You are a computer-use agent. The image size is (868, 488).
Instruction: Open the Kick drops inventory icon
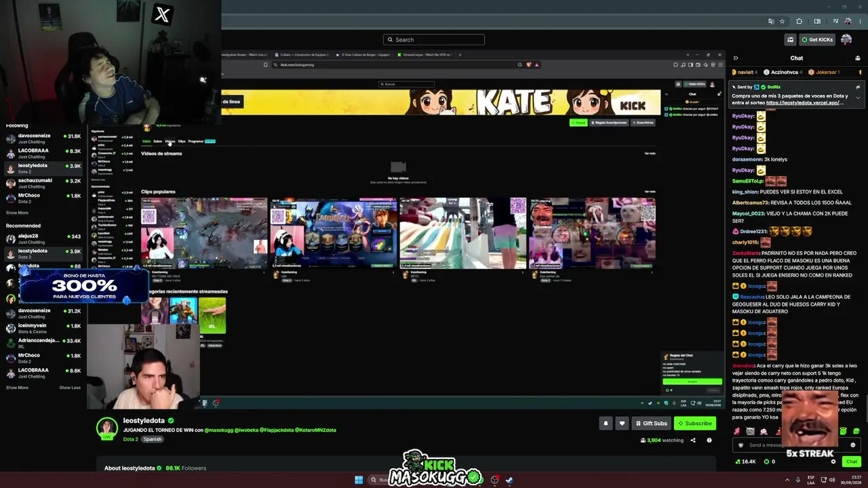coord(790,39)
